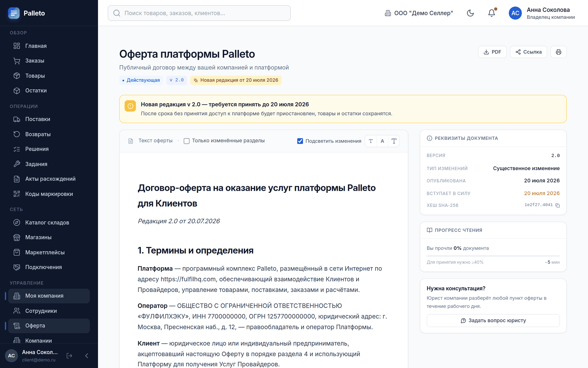Click the Коды маркировки QR icon

coord(17,194)
